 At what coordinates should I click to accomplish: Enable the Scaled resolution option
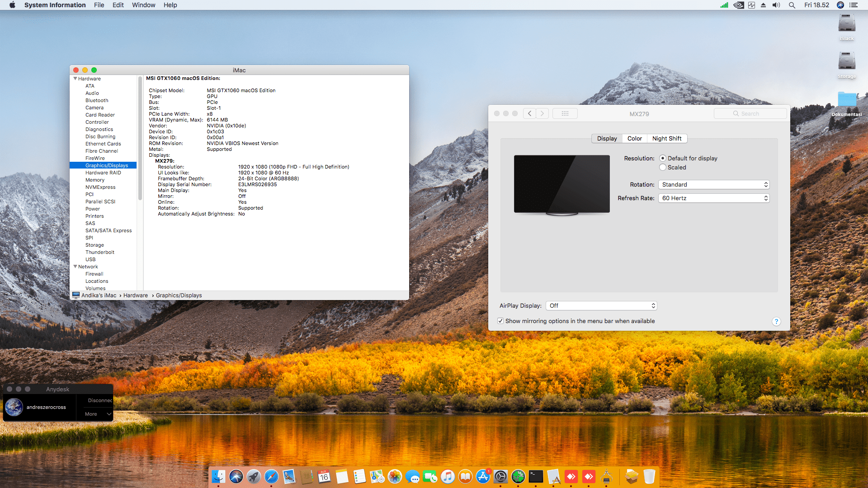click(662, 167)
